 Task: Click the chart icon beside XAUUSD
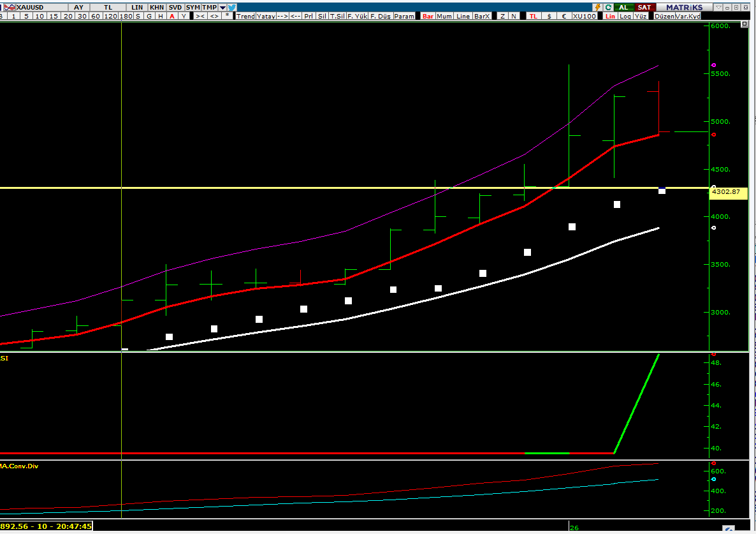coord(10,7)
